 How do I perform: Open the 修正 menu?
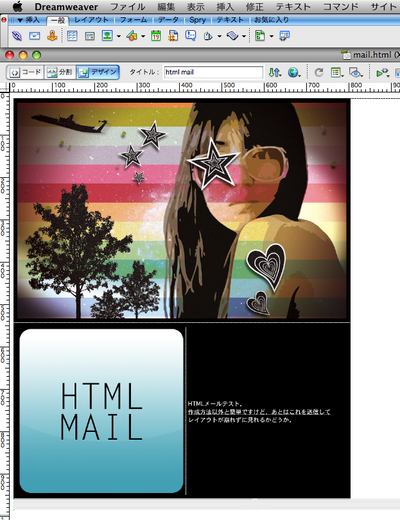point(254,7)
